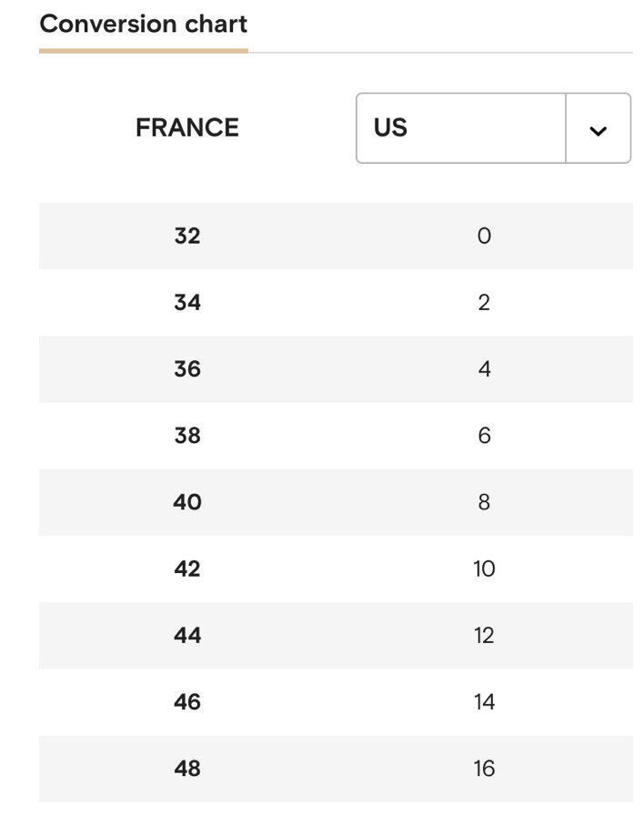Click US size 0 value
The image size is (644, 835).
point(484,236)
